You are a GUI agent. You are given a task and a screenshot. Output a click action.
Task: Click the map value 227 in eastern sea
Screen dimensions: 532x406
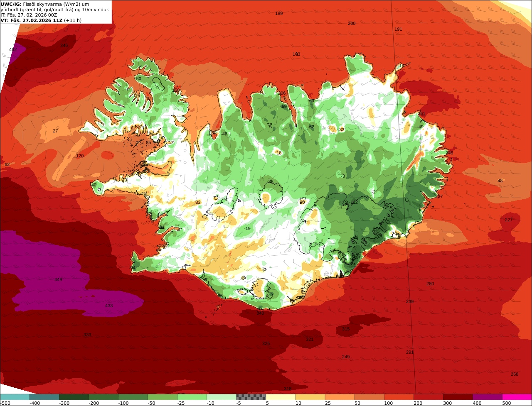tap(509, 220)
